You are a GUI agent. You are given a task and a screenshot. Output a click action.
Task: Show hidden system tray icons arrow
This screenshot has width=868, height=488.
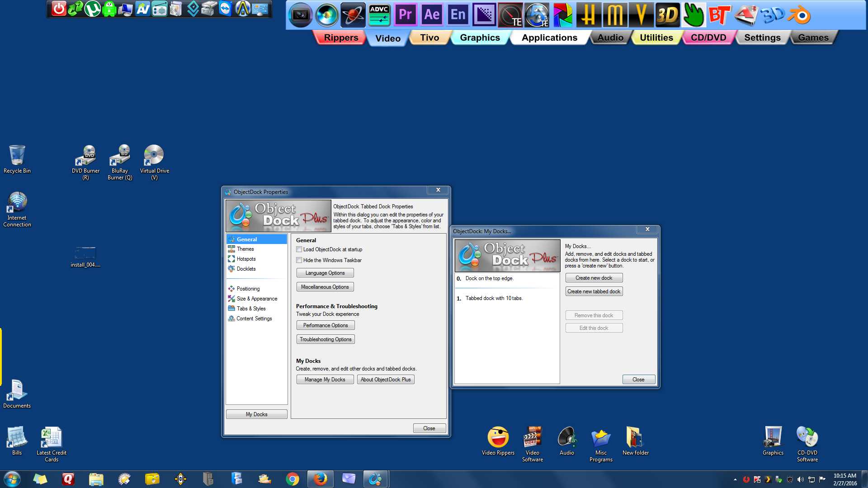(x=735, y=479)
